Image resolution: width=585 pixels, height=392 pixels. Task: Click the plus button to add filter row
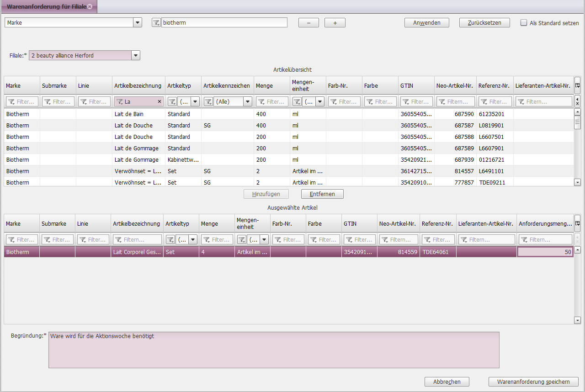click(x=335, y=23)
